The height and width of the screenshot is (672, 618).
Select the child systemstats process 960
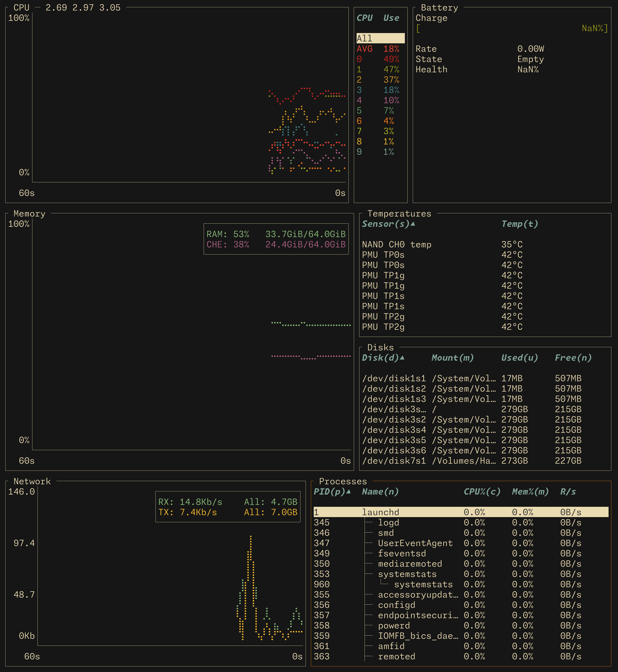[423, 584]
